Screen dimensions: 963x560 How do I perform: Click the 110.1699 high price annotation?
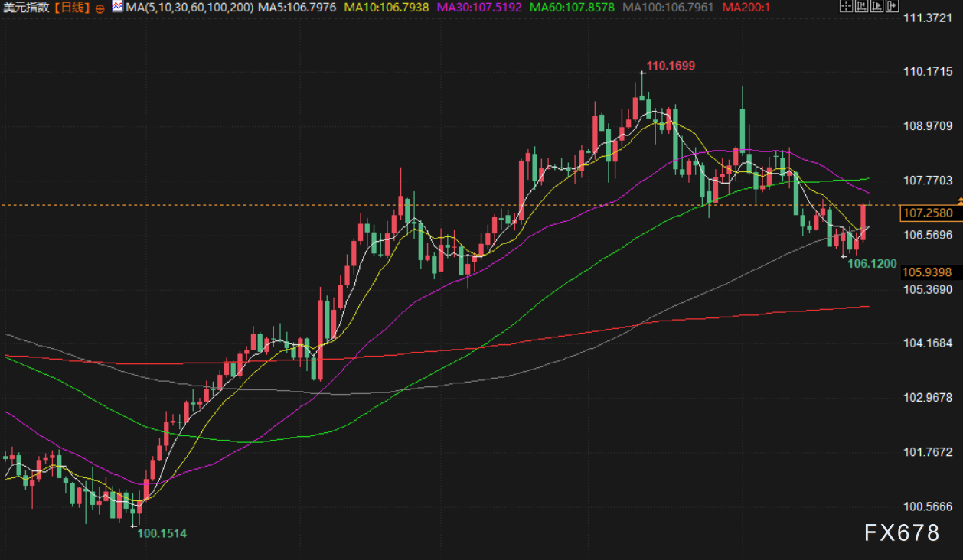tap(671, 66)
